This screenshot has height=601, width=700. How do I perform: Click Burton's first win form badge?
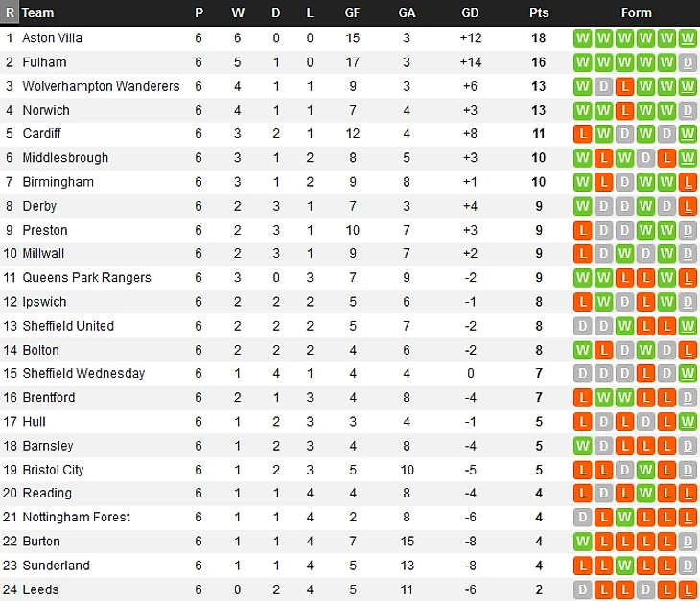[x=583, y=542]
